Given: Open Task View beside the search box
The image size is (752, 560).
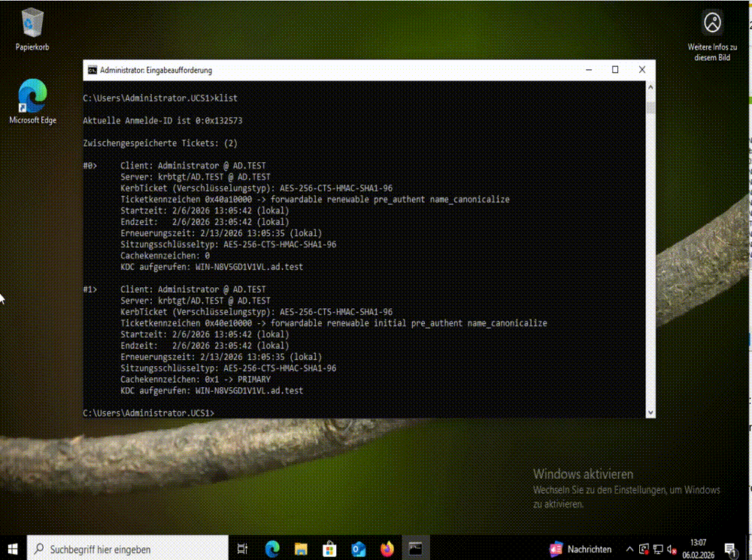Looking at the screenshot, I should [242, 548].
